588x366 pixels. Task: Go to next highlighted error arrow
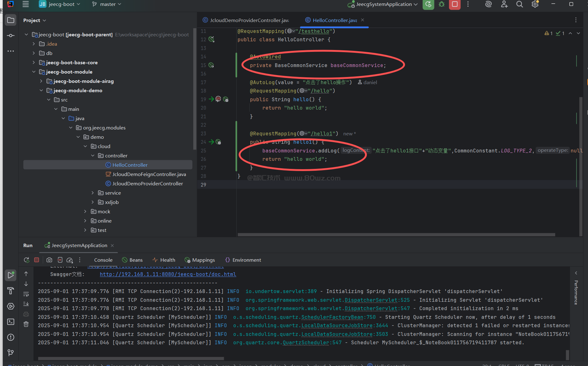[578, 33]
